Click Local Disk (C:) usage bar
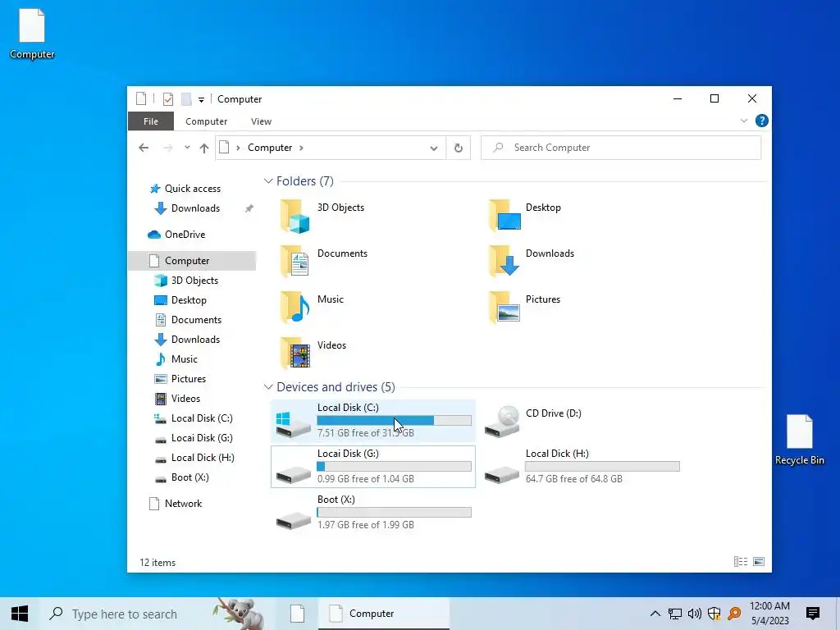 395,421
